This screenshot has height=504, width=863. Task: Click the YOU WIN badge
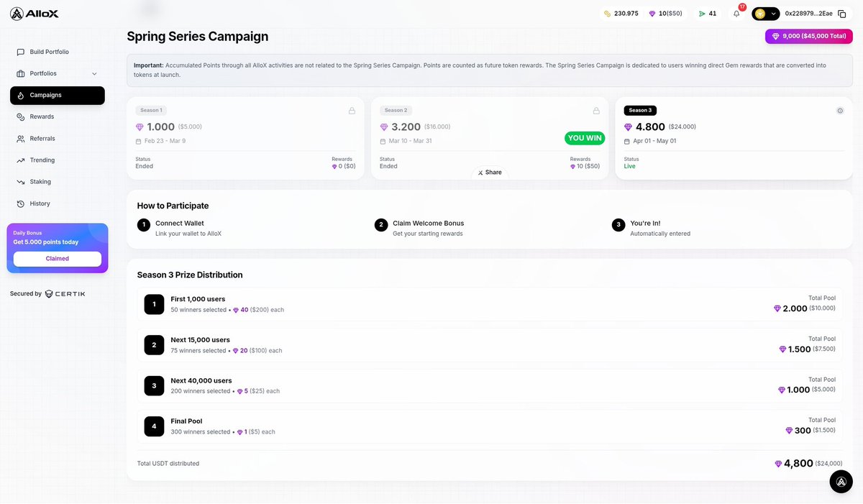pyautogui.click(x=585, y=138)
